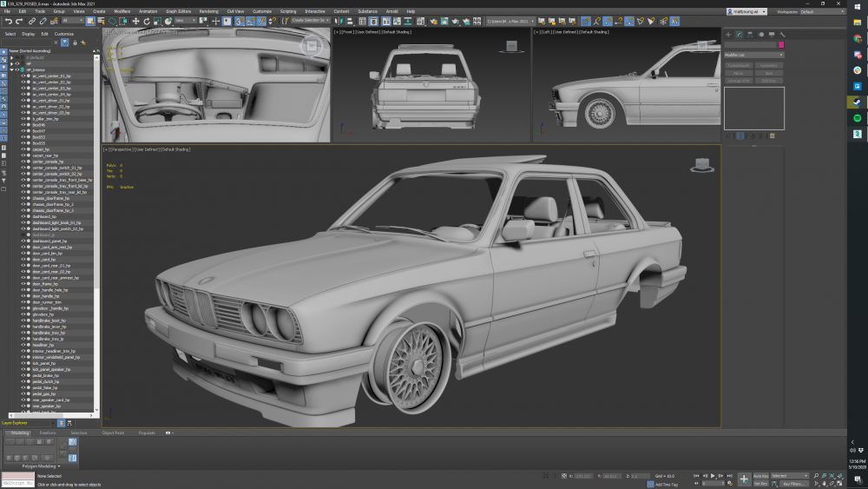Screen dimensions: 868x489
Task: Toggle eye icon for pedal_brake_hp
Action: point(23,375)
